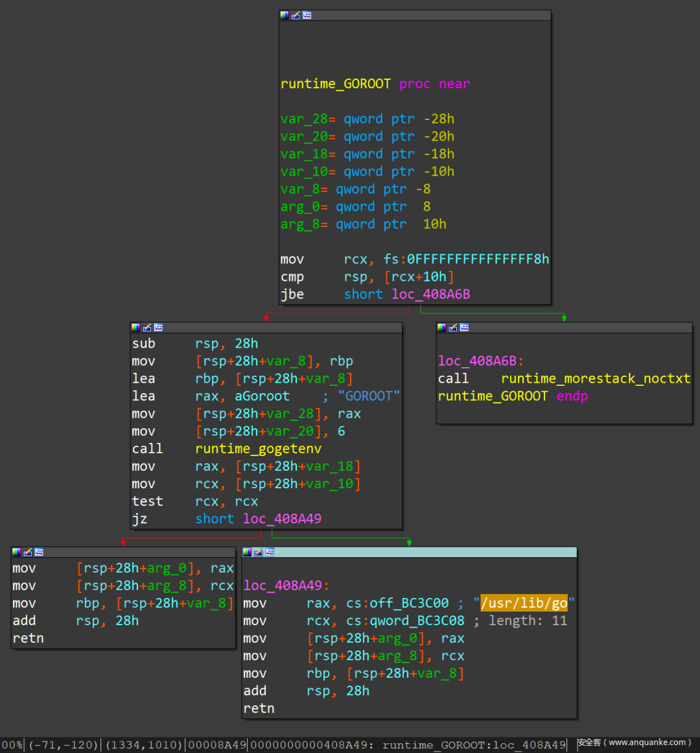Click group icon on the sub rsp block
The width and height of the screenshot is (700, 753).
(157, 328)
